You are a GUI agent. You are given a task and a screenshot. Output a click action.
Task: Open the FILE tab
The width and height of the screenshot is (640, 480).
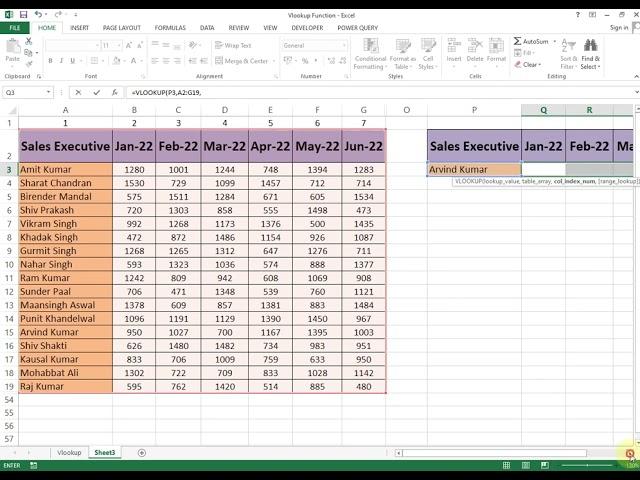pyautogui.click(x=15, y=28)
